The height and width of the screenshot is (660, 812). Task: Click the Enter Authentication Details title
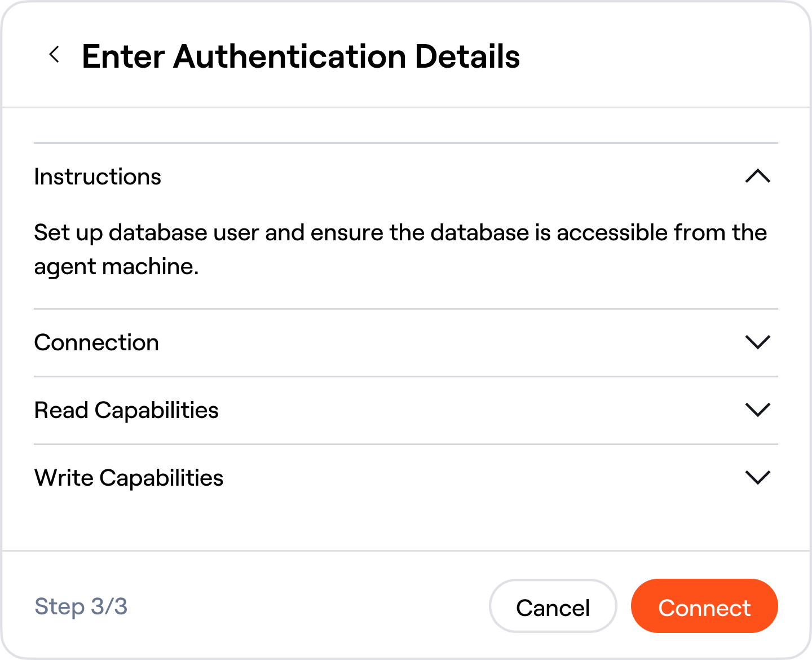(x=301, y=56)
